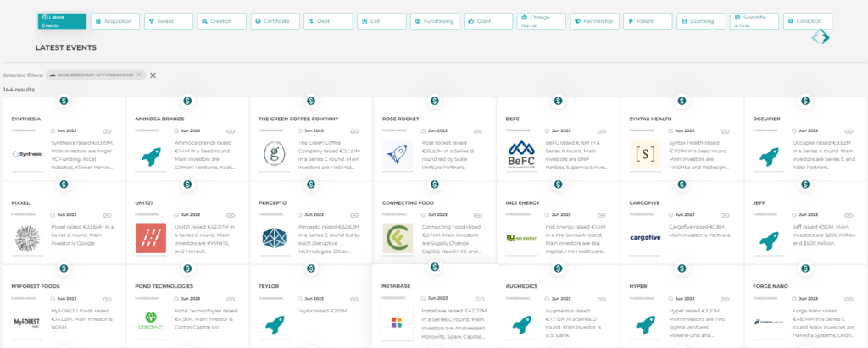Select the Grant tab
Screen dimensions: 868x348
(x=488, y=21)
